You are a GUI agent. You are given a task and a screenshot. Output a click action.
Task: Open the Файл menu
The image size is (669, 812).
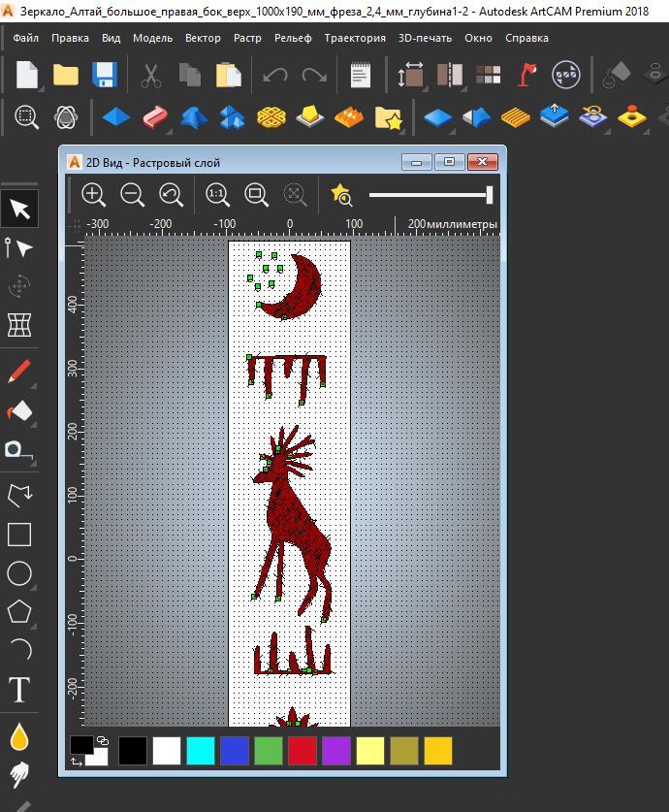click(x=26, y=38)
